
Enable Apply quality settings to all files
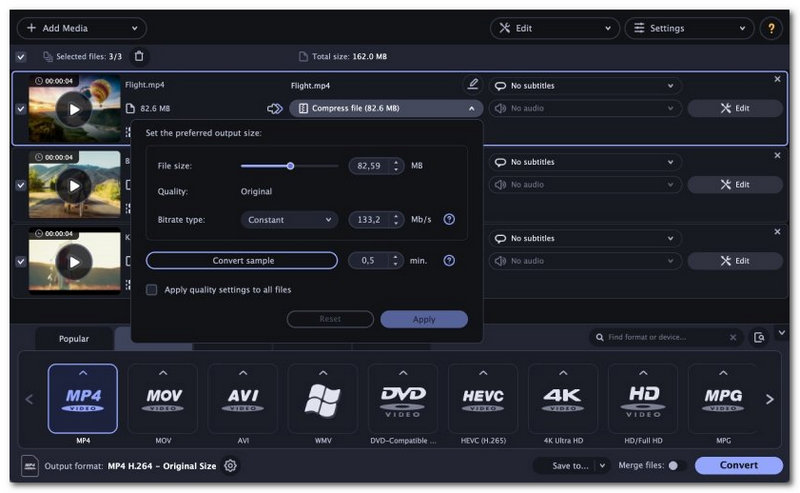click(152, 290)
